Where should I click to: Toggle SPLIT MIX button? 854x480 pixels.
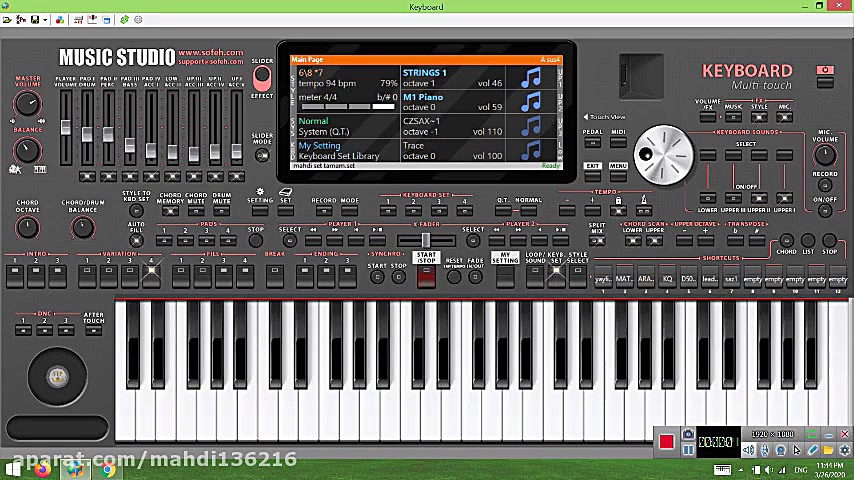click(x=597, y=240)
